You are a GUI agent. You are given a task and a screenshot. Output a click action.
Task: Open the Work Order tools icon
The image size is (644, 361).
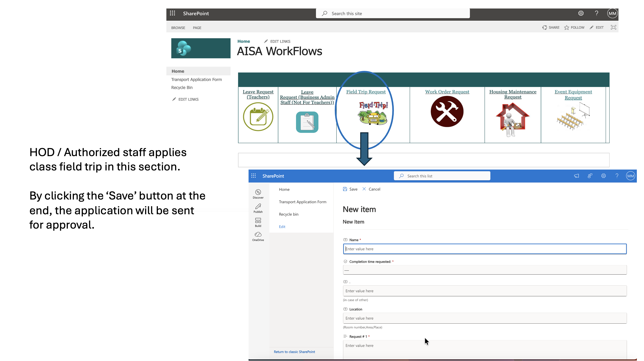447,112
